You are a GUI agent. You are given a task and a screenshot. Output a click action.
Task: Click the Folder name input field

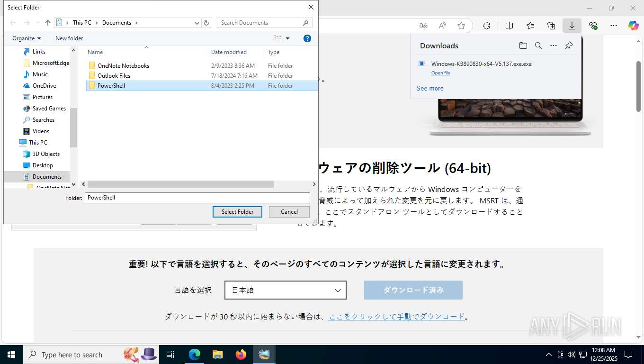197,198
